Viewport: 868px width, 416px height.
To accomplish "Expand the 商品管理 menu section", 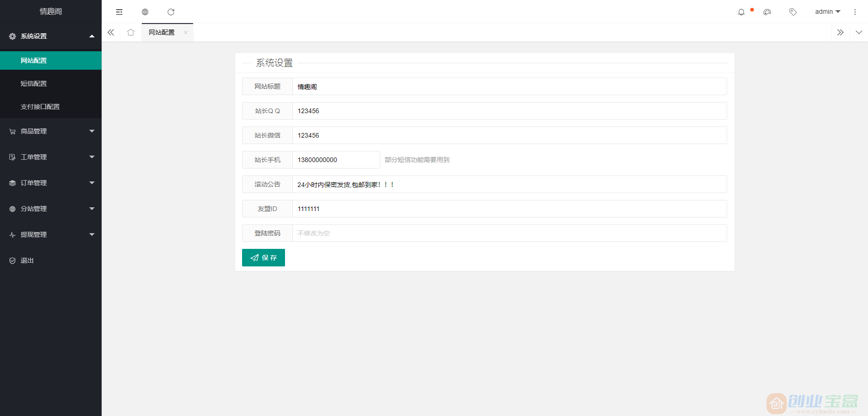I will click(x=51, y=131).
